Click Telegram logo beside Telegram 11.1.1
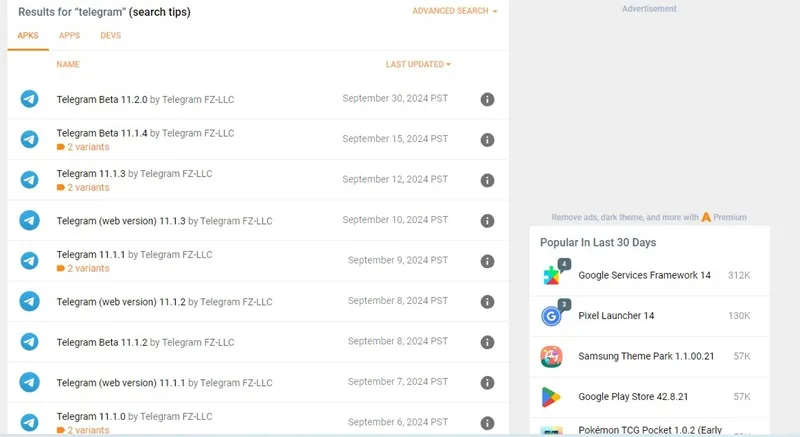 pyautogui.click(x=30, y=261)
